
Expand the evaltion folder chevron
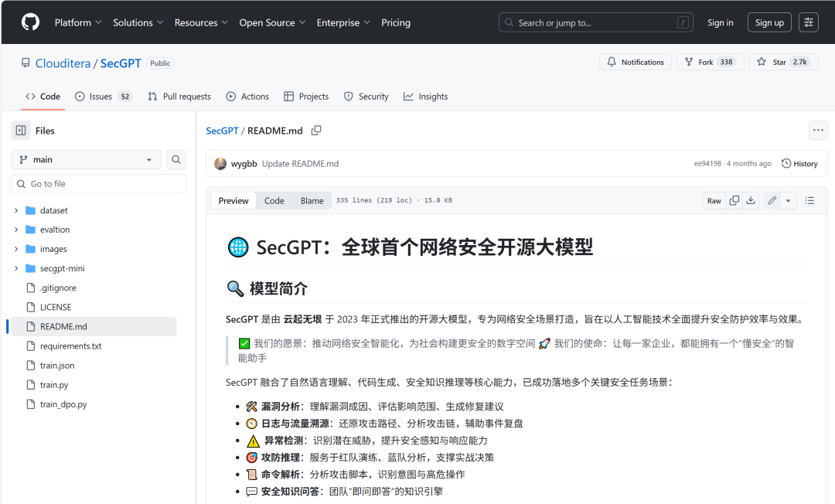[x=16, y=230]
